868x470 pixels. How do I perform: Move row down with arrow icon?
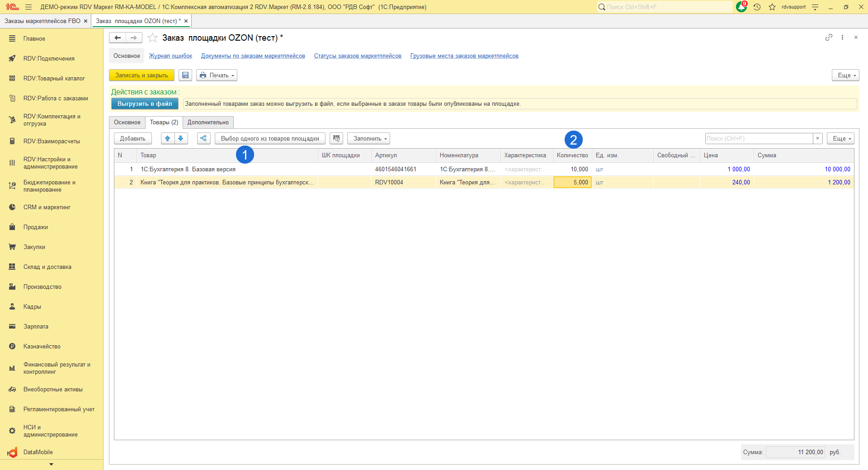(x=181, y=139)
